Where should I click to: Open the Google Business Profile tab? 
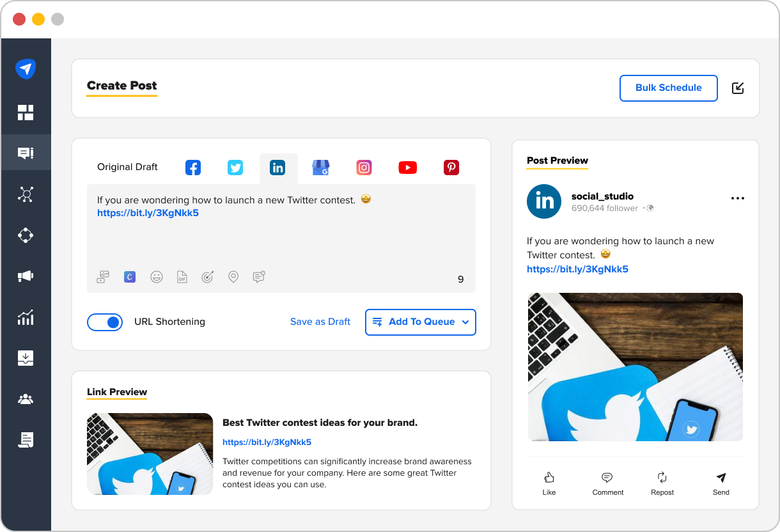(320, 168)
